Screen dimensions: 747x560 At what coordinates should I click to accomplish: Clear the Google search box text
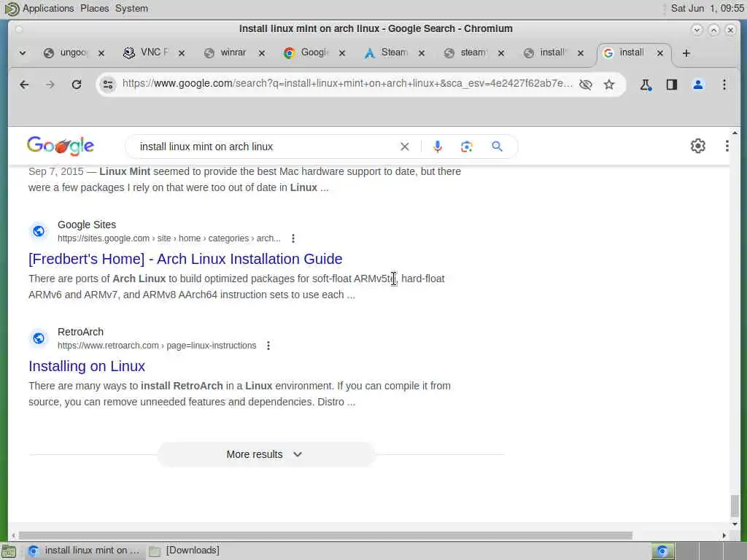tap(404, 147)
